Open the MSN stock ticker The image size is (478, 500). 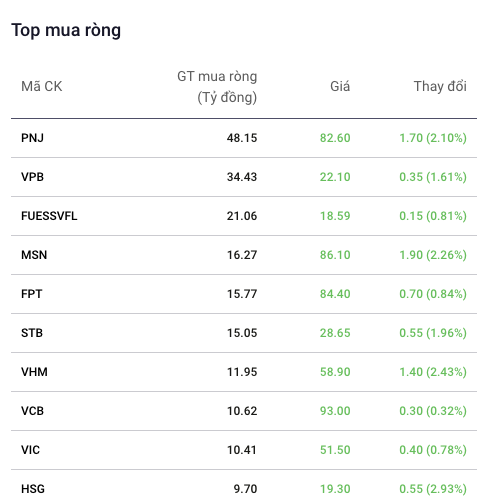click(34, 255)
